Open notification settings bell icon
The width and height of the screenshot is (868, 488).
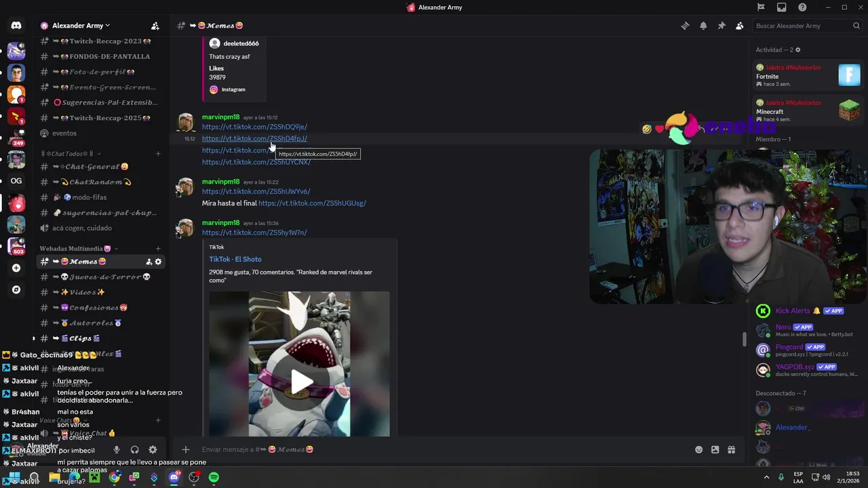pos(703,26)
